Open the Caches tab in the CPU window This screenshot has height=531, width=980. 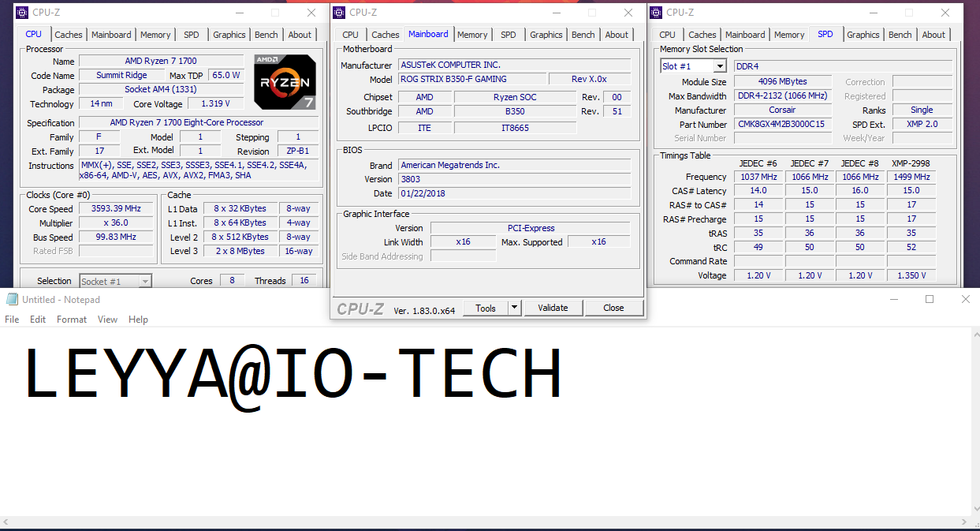(x=69, y=35)
